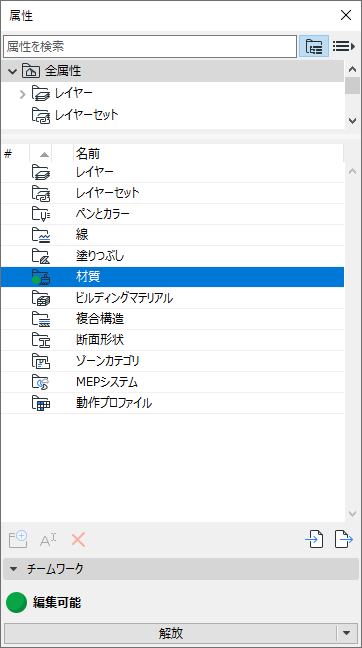This screenshot has height=648, width=362.
Task: Select the 線 row name
Action: (x=82, y=235)
